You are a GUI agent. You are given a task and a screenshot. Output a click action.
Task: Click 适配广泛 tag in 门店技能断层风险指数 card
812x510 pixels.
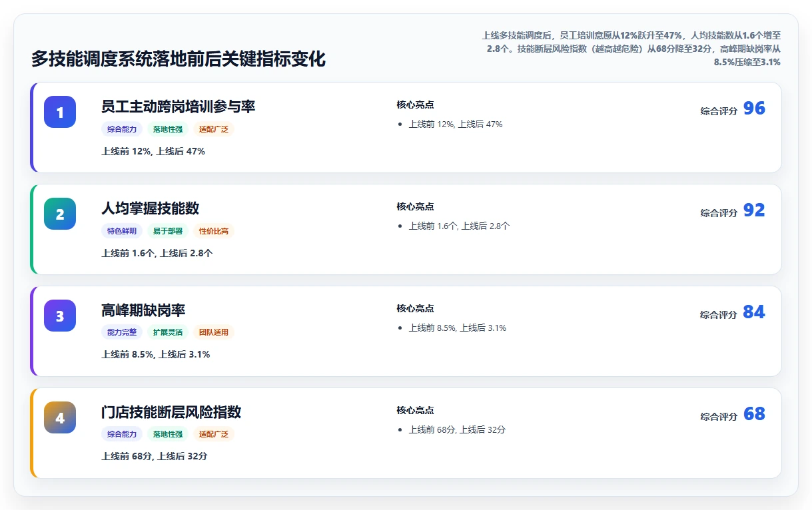point(214,434)
